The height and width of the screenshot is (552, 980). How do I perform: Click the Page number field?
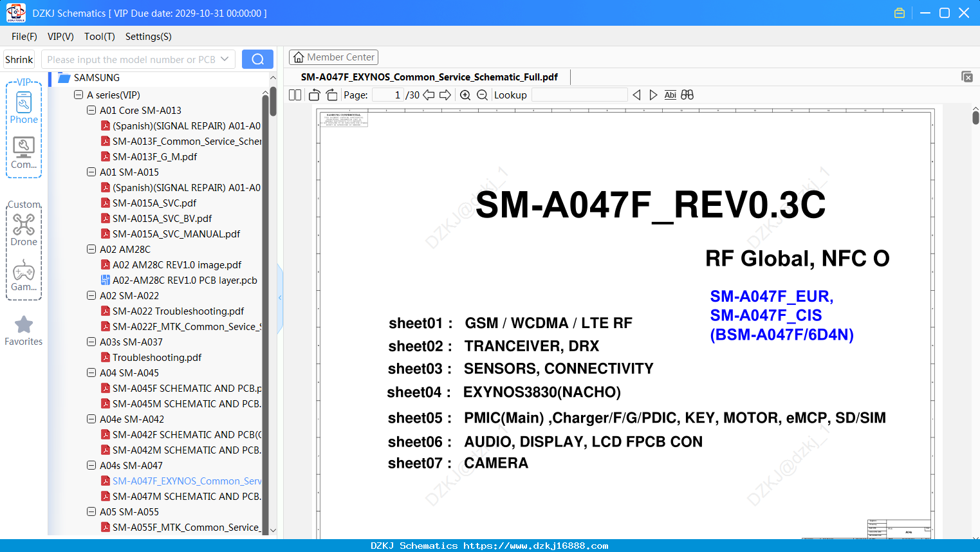click(388, 95)
